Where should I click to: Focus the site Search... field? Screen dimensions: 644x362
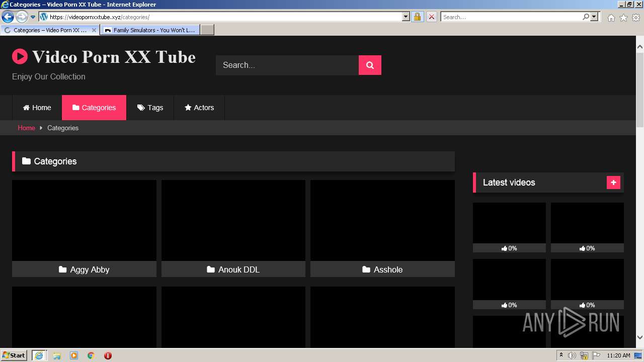click(287, 65)
